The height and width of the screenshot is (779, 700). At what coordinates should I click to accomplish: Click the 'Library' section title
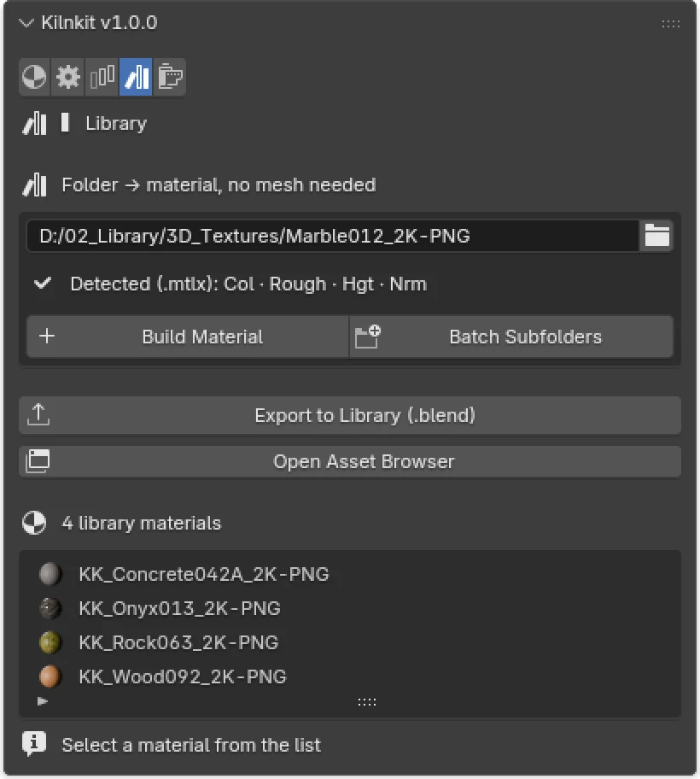[116, 124]
